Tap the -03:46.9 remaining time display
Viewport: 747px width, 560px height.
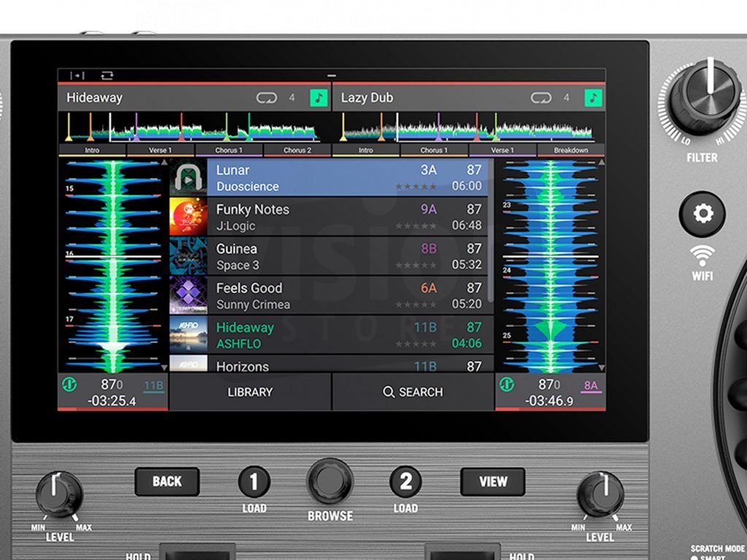pyautogui.click(x=549, y=401)
